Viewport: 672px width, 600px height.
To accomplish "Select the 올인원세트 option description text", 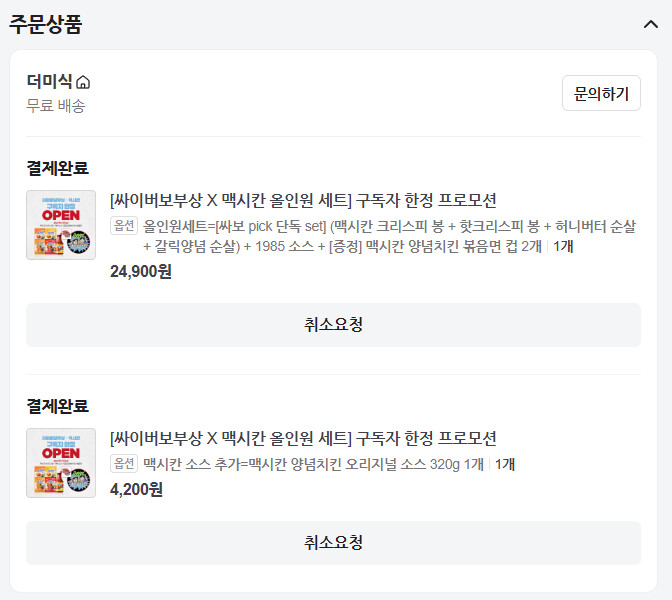I will click(x=388, y=235).
